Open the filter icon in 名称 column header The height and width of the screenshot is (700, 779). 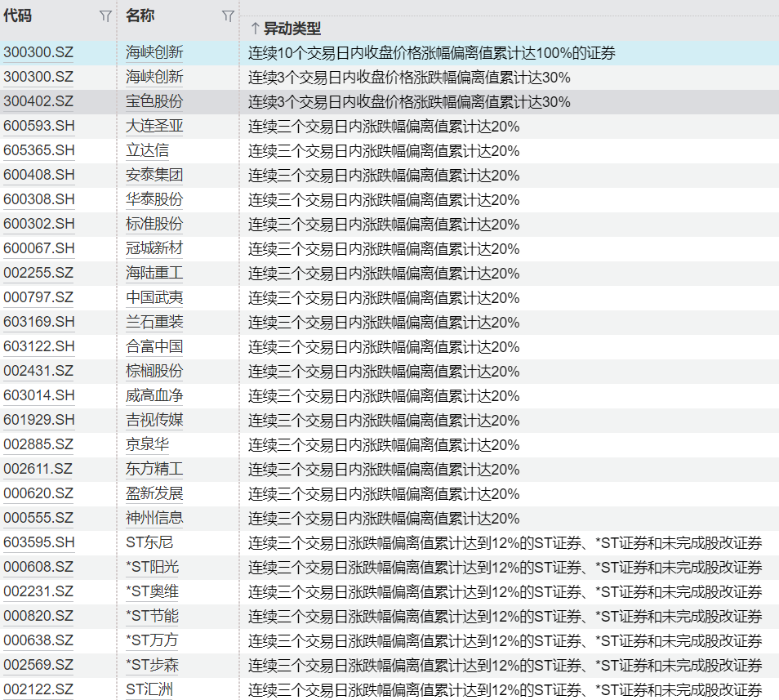(228, 16)
